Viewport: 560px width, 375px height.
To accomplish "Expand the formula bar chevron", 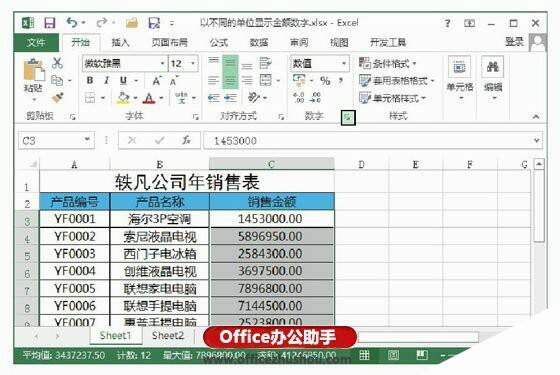I will [x=536, y=140].
